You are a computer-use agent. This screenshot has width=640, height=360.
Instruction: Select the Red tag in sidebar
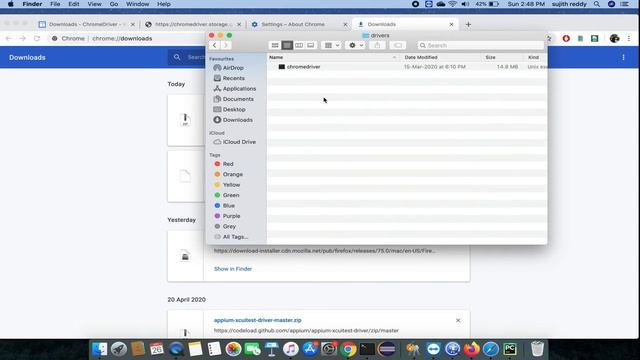tap(228, 164)
